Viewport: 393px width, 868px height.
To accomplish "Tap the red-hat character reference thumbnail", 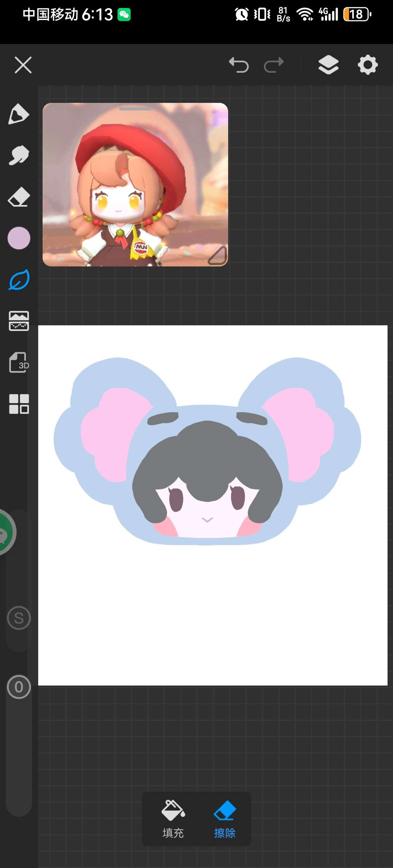I will tap(135, 185).
